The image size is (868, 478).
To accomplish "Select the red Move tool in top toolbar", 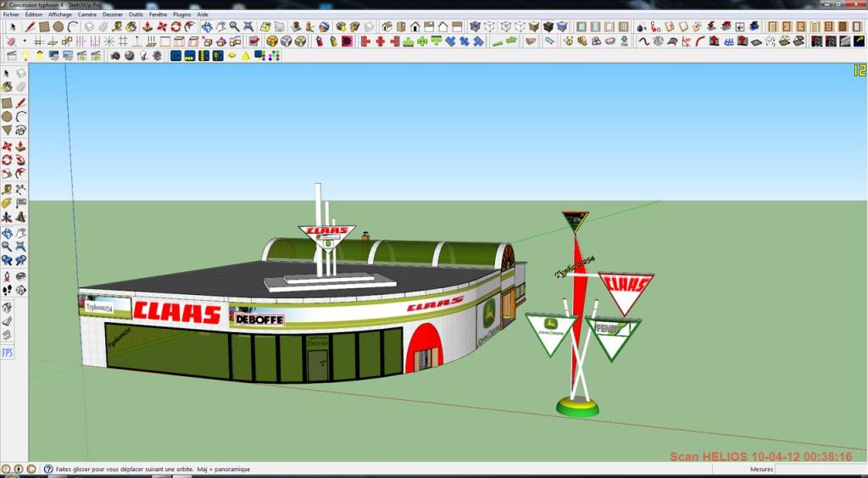I will 162,26.
